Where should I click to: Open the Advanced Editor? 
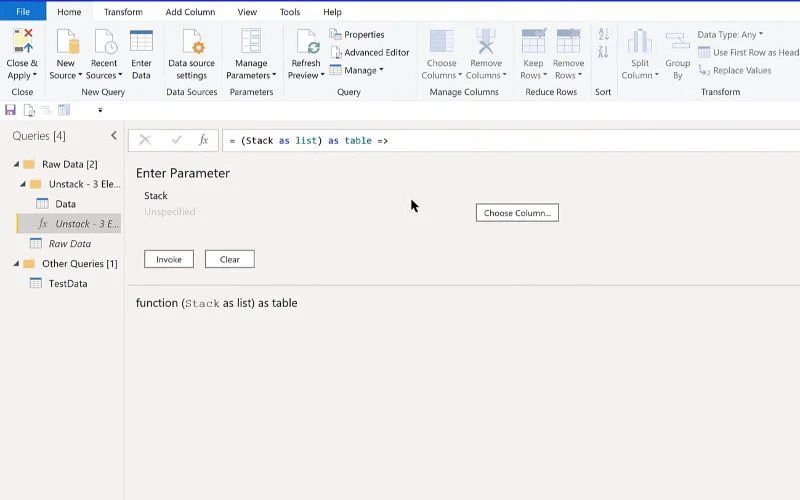pos(370,52)
